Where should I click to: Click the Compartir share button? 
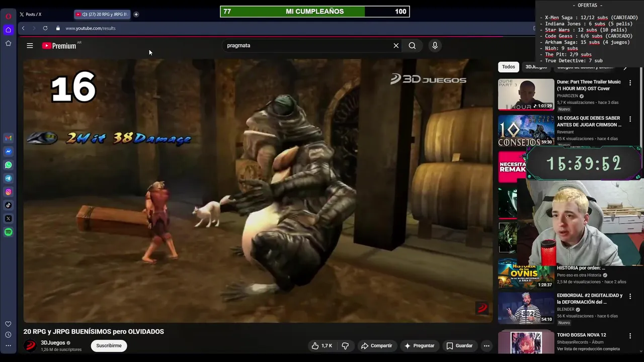tap(376, 345)
